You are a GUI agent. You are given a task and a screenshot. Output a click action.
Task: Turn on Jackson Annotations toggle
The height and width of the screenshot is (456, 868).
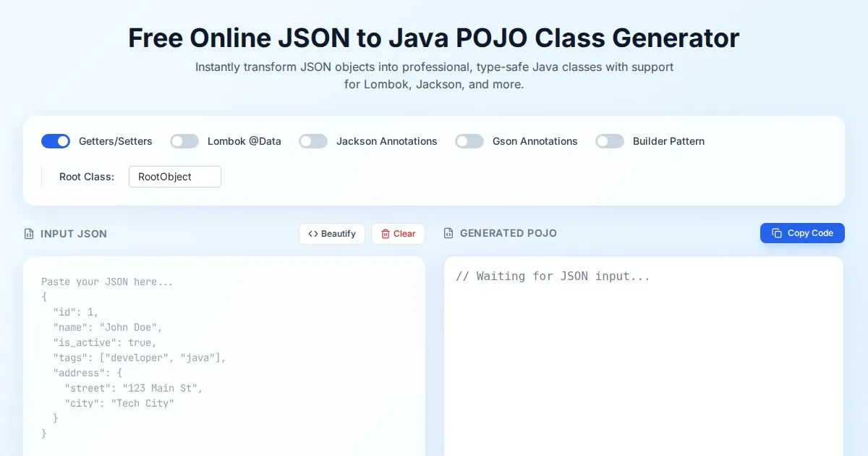pos(313,141)
